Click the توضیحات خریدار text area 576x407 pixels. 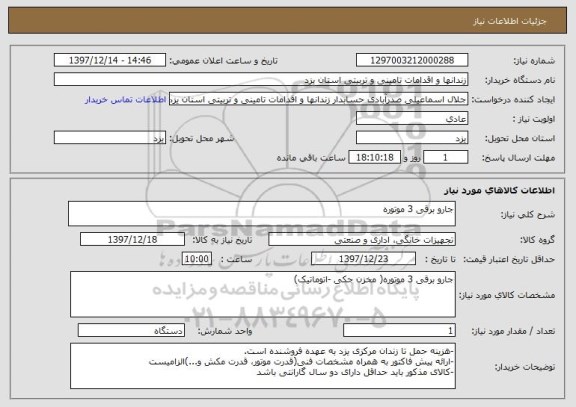click(x=263, y=366)
